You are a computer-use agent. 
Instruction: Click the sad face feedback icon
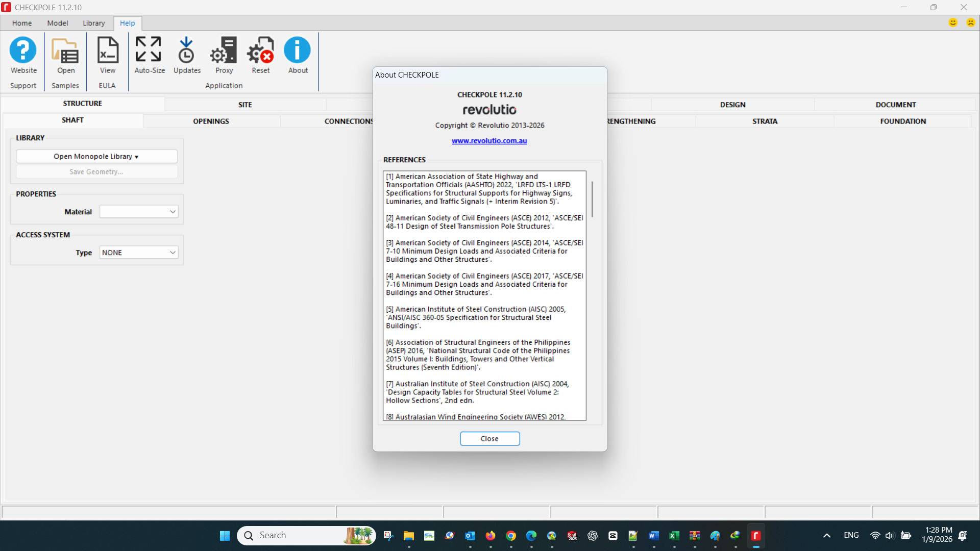(x=970, y=22)
